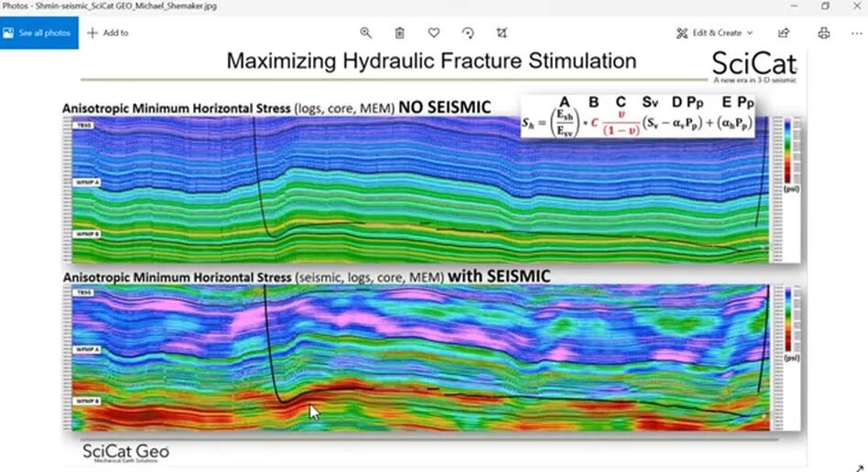Screen dimensions: 868x472
Task: Open the Edit & Create dropdown
Action: point(714,33)
